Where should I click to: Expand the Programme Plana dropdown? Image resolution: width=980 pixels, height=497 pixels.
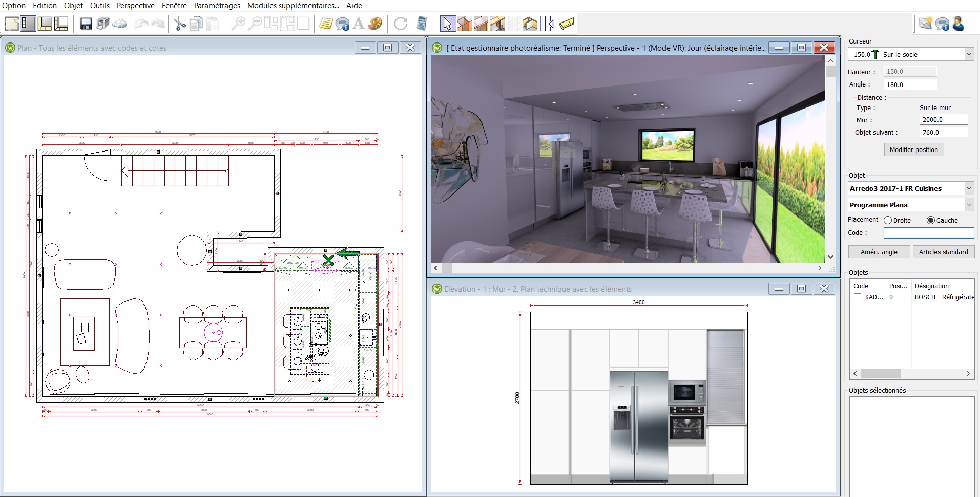[x=969, y=205]
